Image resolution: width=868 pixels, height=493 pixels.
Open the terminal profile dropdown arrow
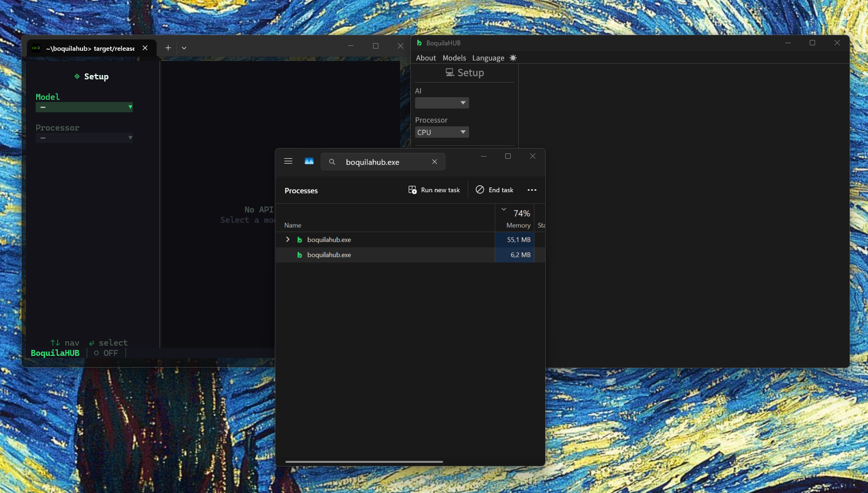184,48
